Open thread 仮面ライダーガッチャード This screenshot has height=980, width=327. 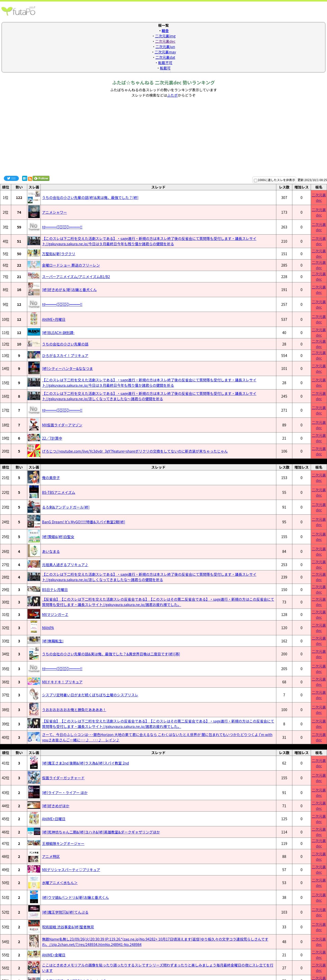coord(63,778)
